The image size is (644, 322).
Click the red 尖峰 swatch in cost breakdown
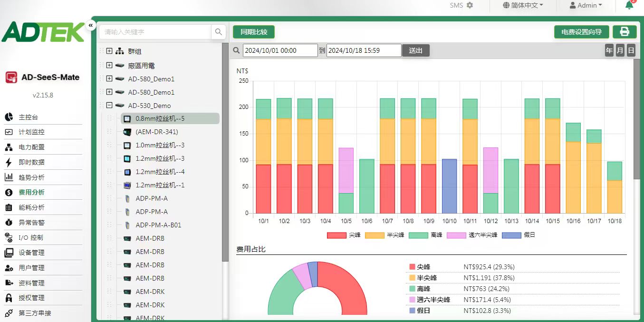412,267
